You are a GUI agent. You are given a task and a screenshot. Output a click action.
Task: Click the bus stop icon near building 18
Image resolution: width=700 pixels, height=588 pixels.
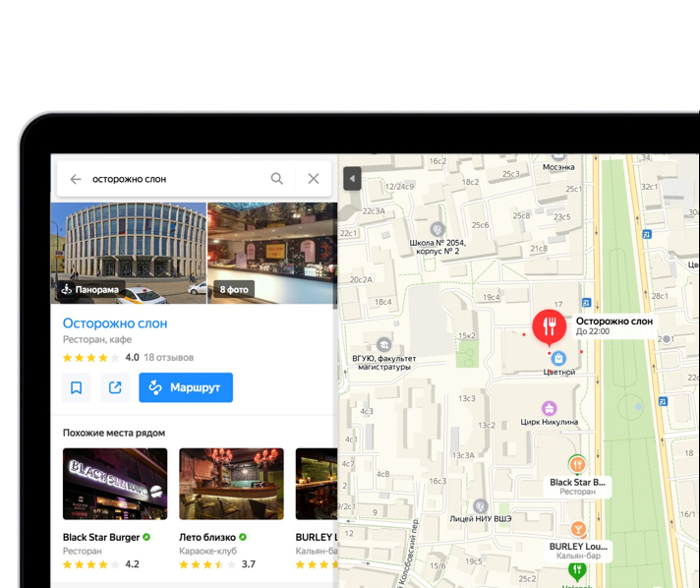tap(663, 401)
